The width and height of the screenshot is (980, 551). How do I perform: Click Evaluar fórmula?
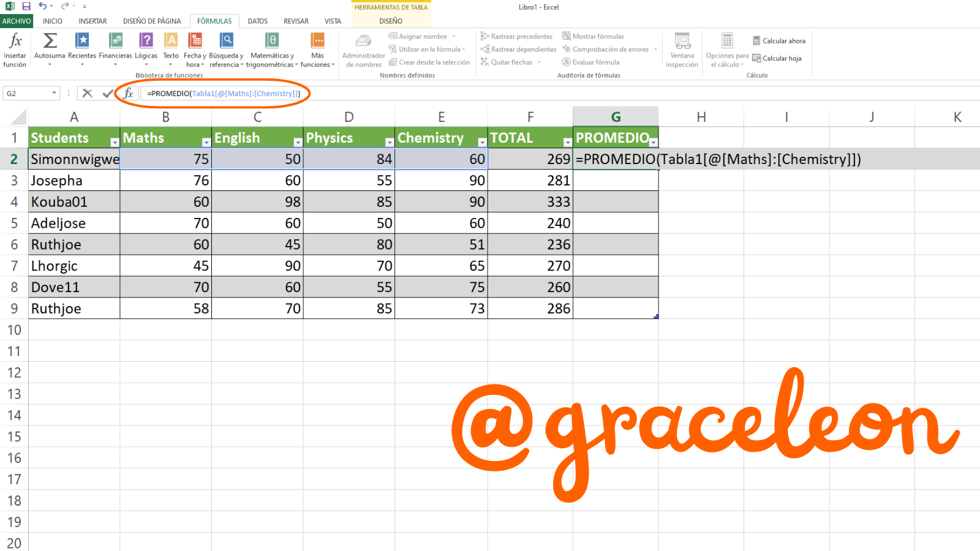coord(590,62)
